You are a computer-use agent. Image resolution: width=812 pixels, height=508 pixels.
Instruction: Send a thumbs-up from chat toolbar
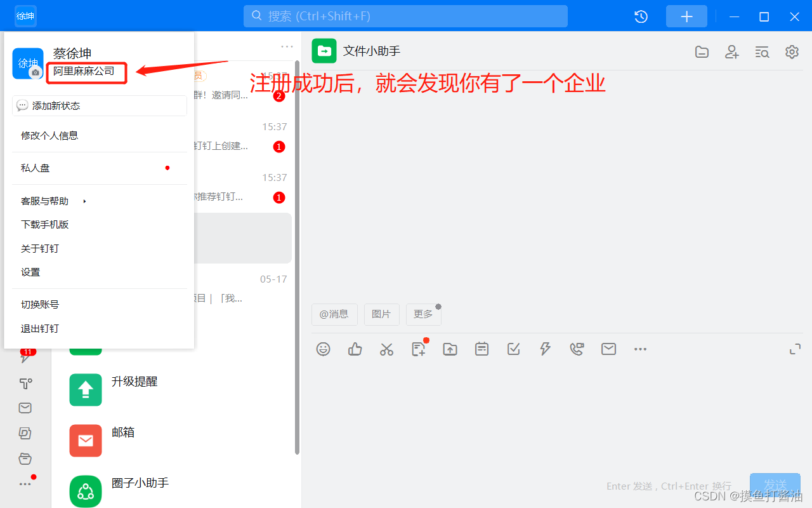click(355, 349)
